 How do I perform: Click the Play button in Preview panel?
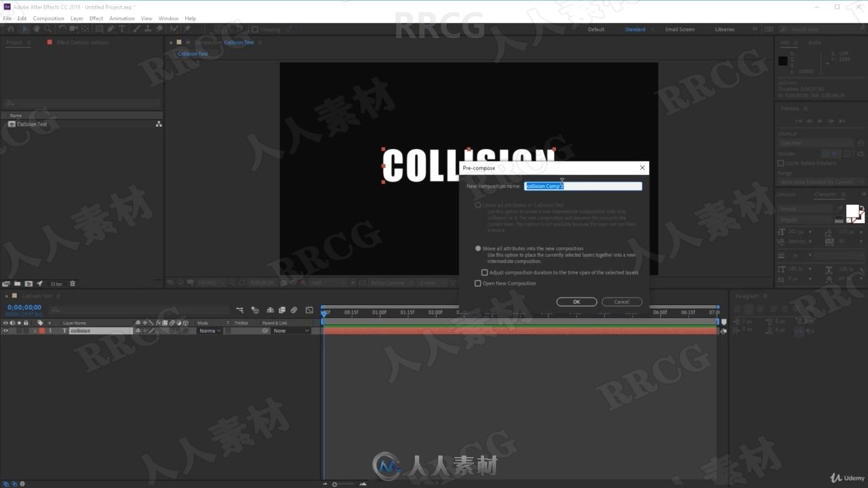pyautogui.click(x=820, y=121)
